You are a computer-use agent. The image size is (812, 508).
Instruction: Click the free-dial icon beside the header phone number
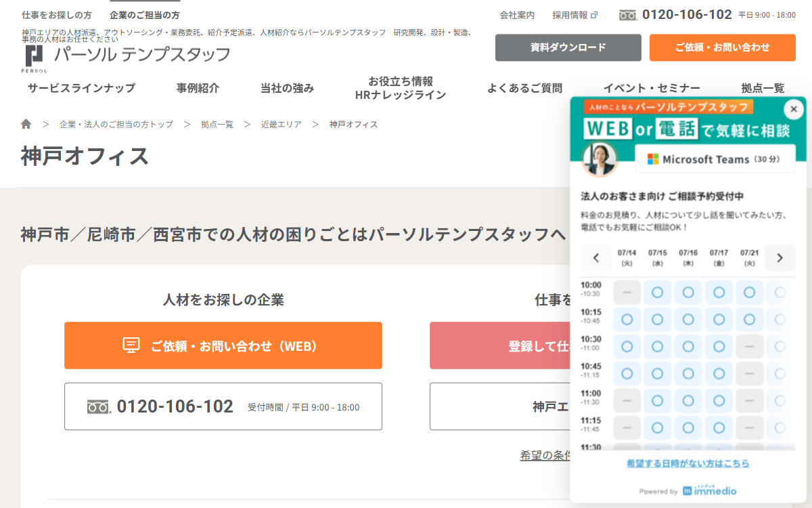(628, 15)
